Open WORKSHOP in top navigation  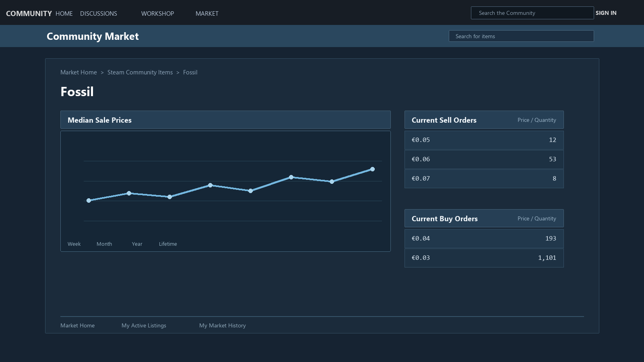[x=157, y=13]
